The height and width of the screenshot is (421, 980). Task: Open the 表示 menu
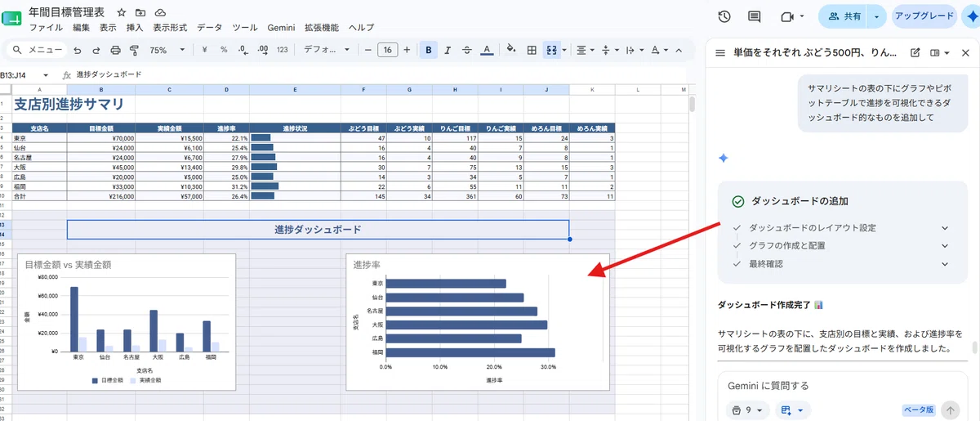[109, 28]
